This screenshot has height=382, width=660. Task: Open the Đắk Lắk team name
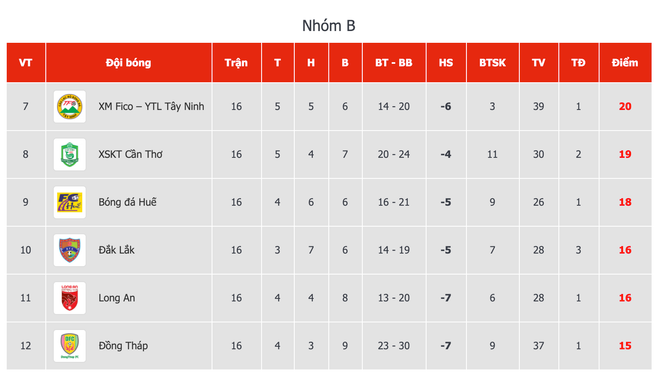point(117,250)
